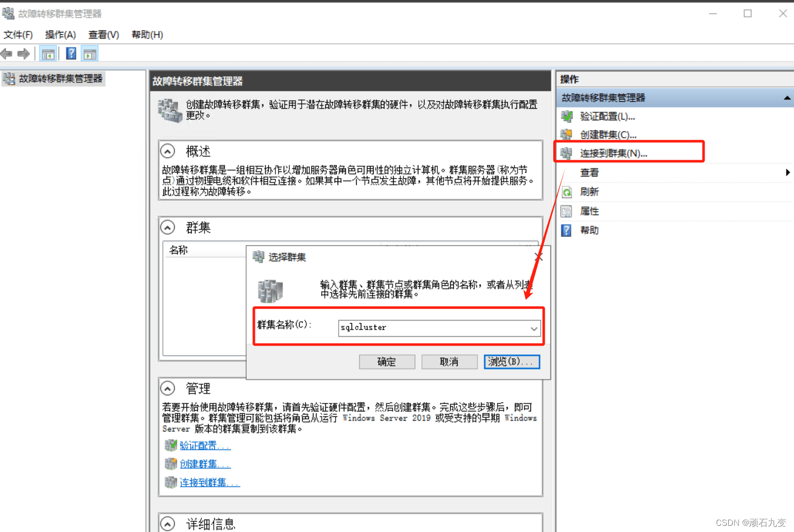
Task: Open the 文件(F) menu
Action: 18,34
